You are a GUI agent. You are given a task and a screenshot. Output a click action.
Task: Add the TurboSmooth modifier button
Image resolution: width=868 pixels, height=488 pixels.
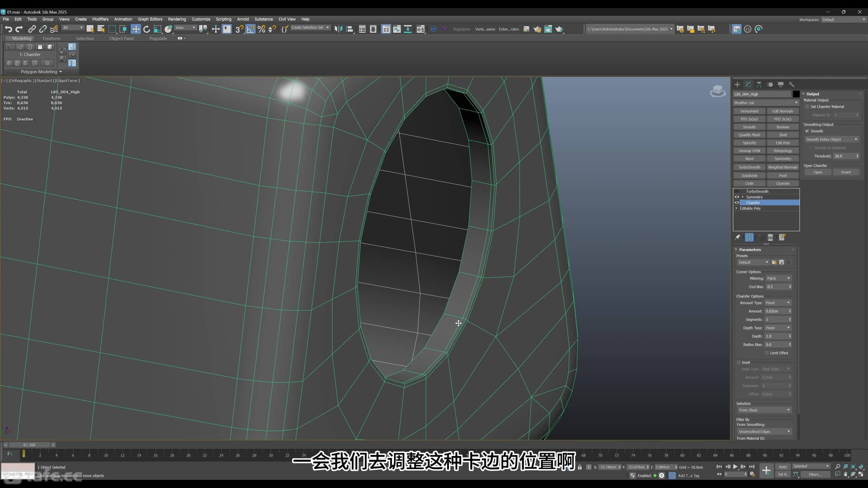(x=749, y=167)
